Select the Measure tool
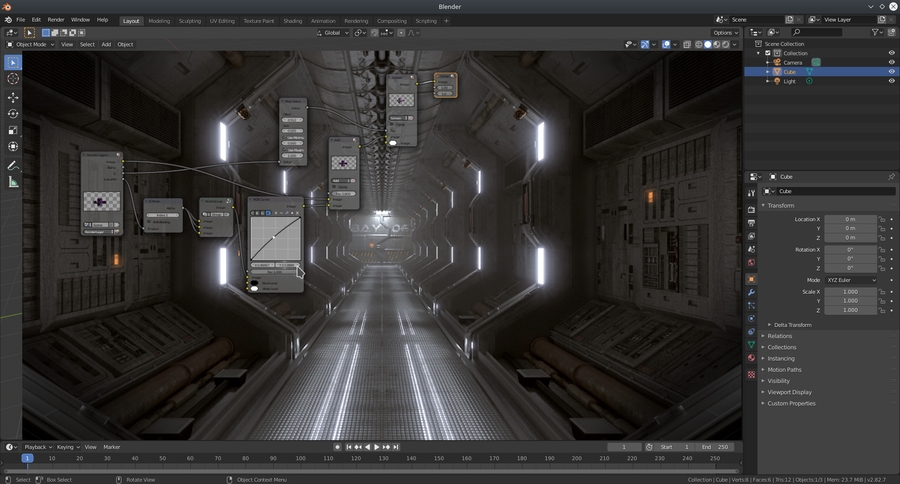The height and width of the screenshot is (484, 900). tap(13, 182)
